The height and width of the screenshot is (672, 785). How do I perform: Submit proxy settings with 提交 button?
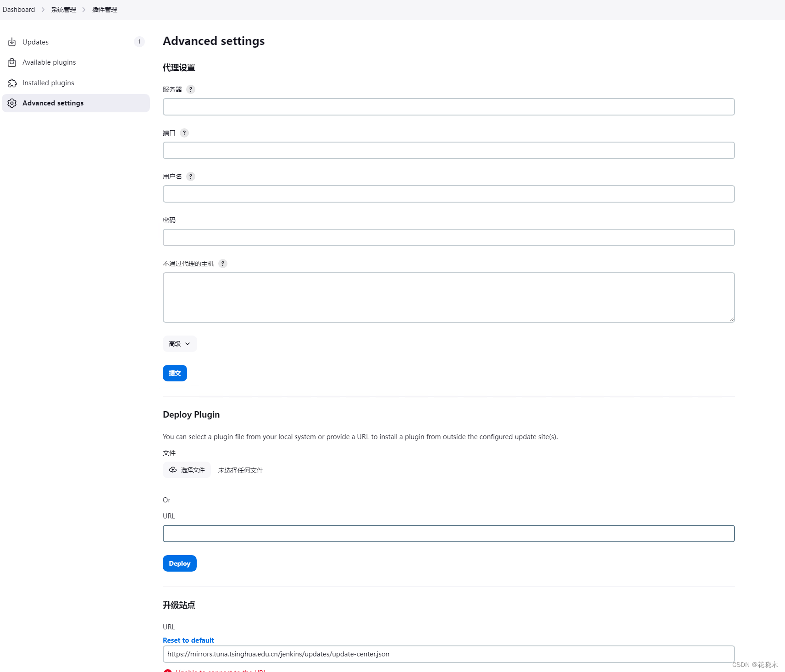[x=175, y=373]
